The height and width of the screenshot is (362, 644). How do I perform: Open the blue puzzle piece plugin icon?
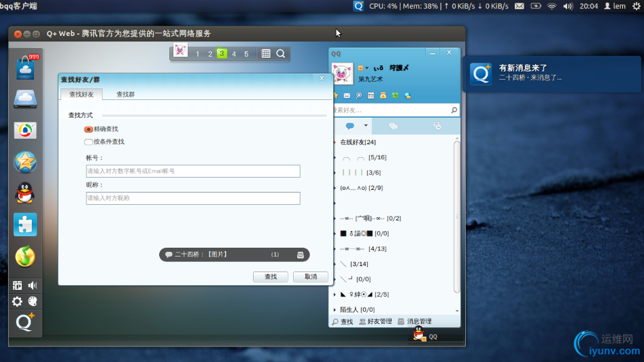(25, 225)
